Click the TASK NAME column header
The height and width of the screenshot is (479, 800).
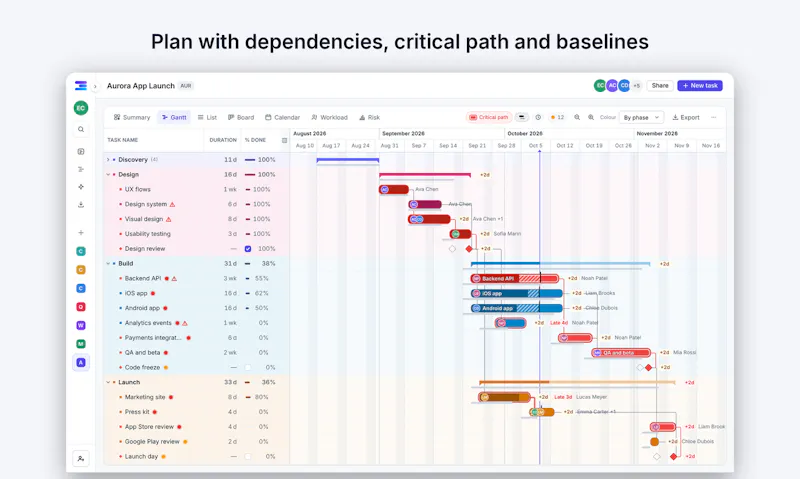[122, 140]
